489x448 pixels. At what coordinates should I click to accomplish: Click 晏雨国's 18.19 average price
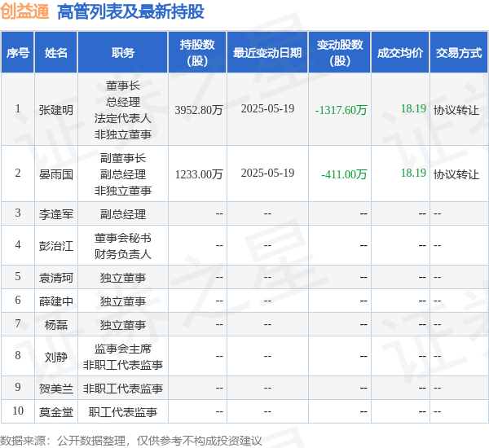(413, 173)
